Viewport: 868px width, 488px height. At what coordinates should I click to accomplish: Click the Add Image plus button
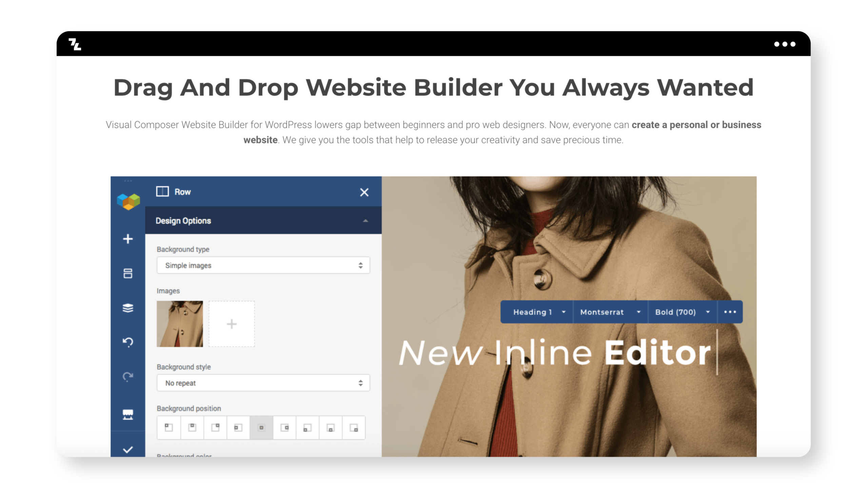231,324
